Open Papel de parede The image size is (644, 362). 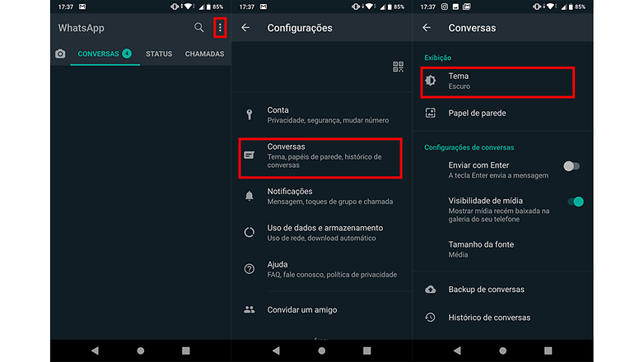502,114
